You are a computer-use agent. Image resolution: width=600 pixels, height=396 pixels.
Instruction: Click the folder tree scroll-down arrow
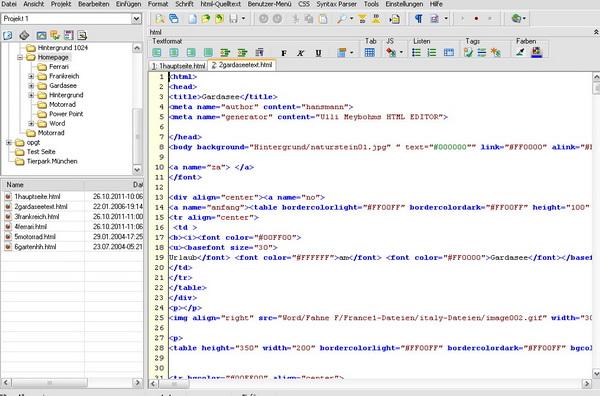point(137,169)
